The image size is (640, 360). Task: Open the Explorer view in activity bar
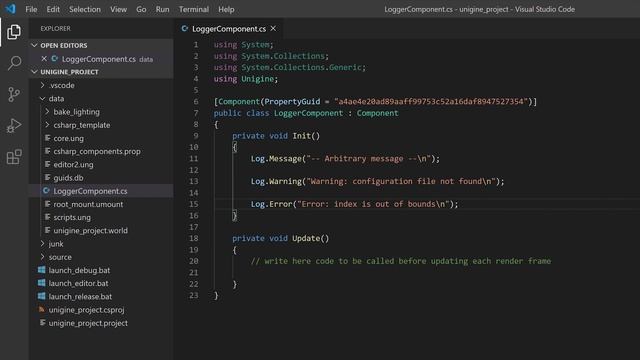pyautogui.click(x=14, y=32)
